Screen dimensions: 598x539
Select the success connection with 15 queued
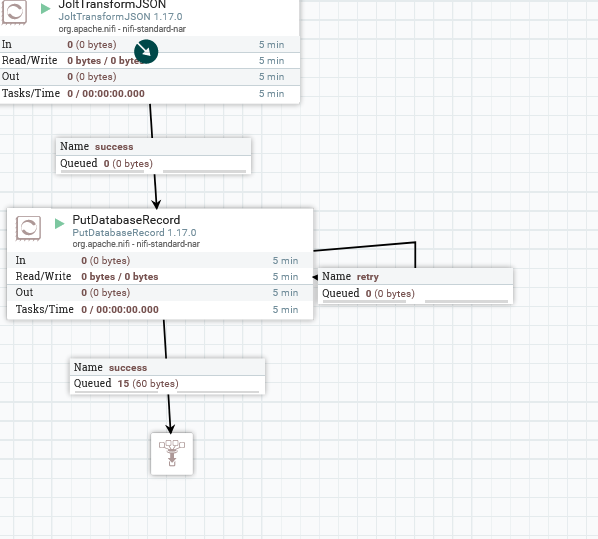(x=167, y=376)
